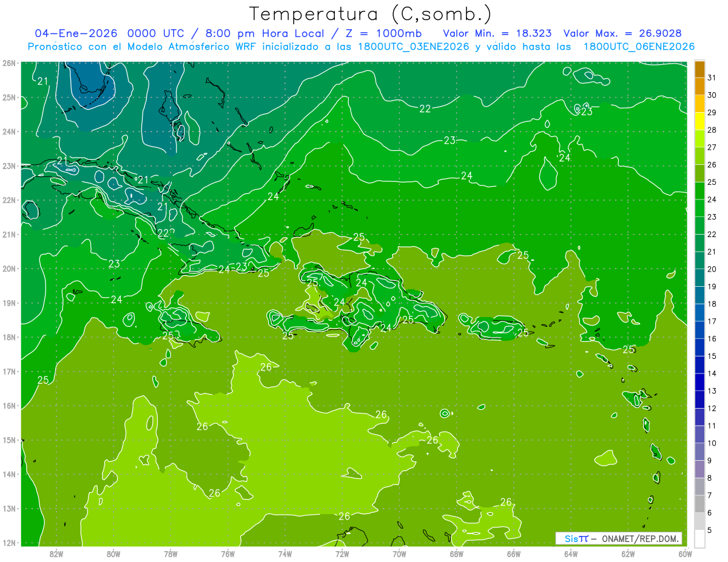Click the color scale label '29'
Screen dimensions: 728x562
click(712, 112)
